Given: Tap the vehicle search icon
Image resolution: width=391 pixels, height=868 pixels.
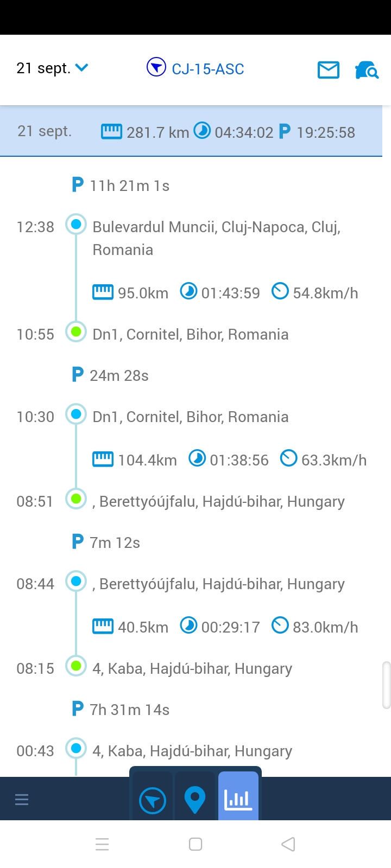Looking at the screenshot, I should pos(367,70).
